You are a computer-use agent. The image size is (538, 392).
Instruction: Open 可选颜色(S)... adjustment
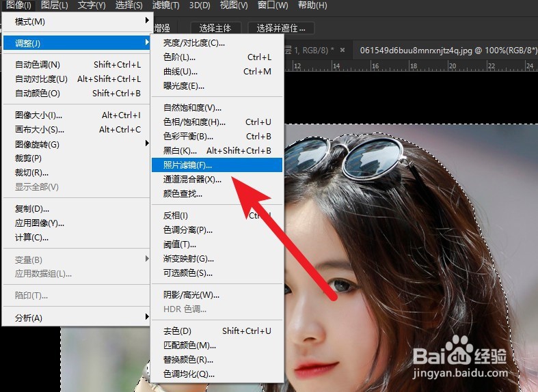217,273
